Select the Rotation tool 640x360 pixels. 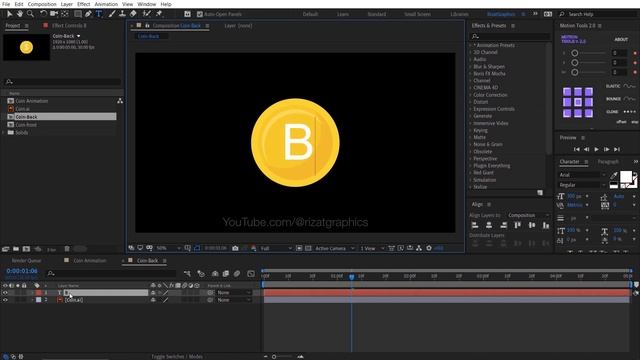43,14
